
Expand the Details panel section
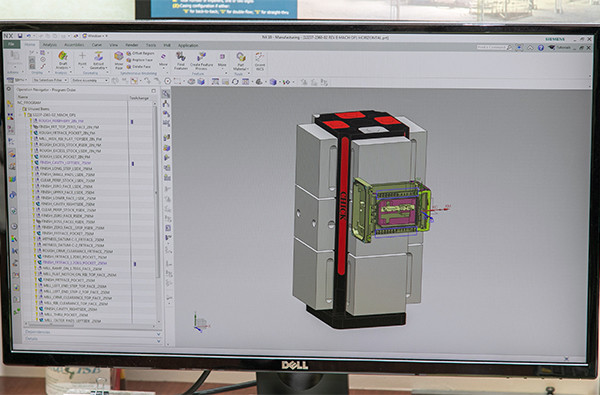[x=93, y=339]
